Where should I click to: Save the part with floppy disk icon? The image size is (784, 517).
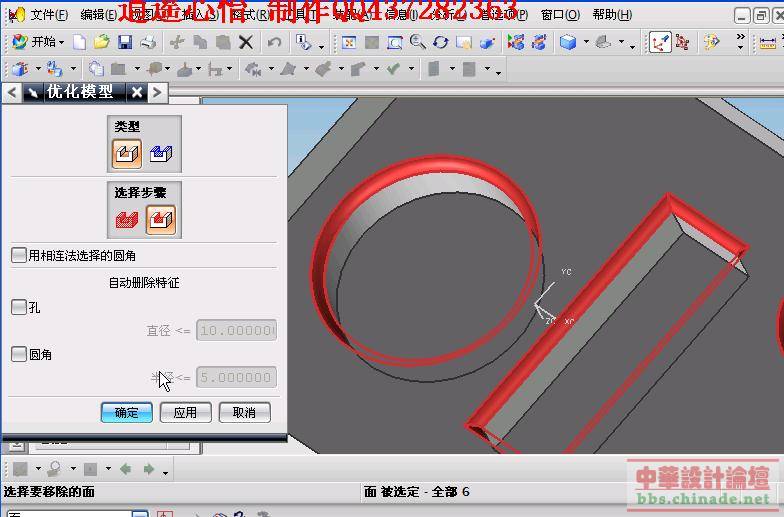click(x=125, y=43)
